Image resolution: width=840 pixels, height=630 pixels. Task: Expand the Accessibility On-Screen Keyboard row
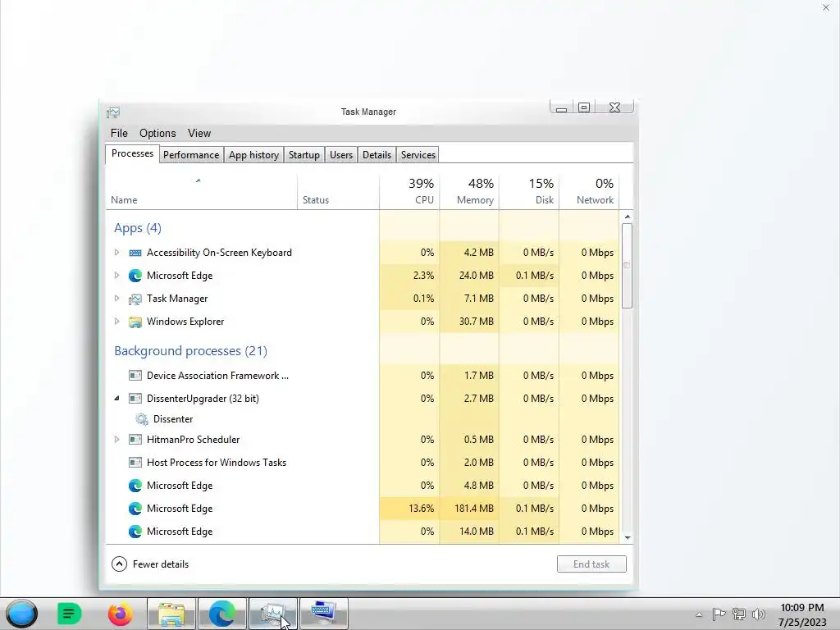click(116, 253)
